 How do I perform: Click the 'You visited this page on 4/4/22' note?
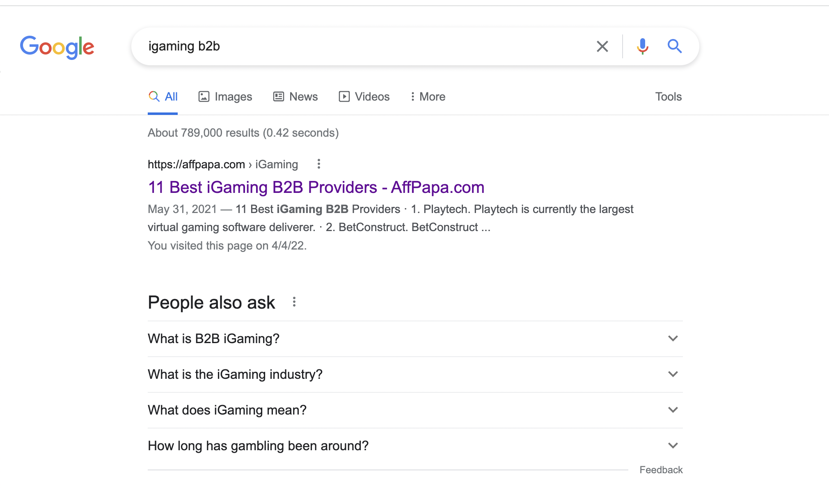(227, 245)
